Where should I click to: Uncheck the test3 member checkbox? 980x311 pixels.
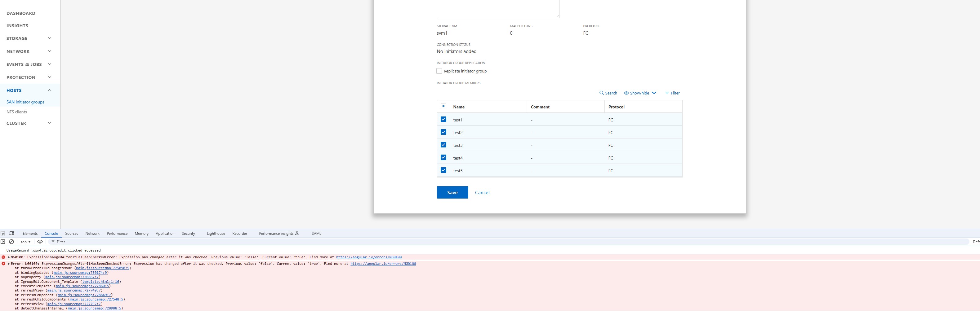[x=443, y=145]
